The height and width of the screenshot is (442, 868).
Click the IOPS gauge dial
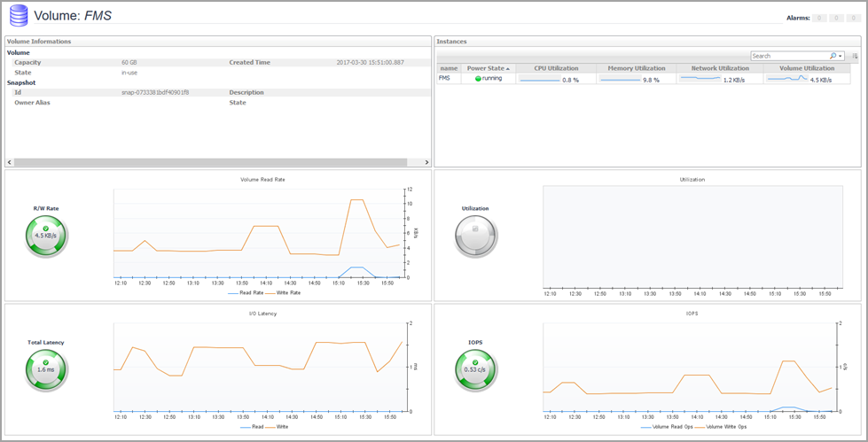[x=476, y=369]
